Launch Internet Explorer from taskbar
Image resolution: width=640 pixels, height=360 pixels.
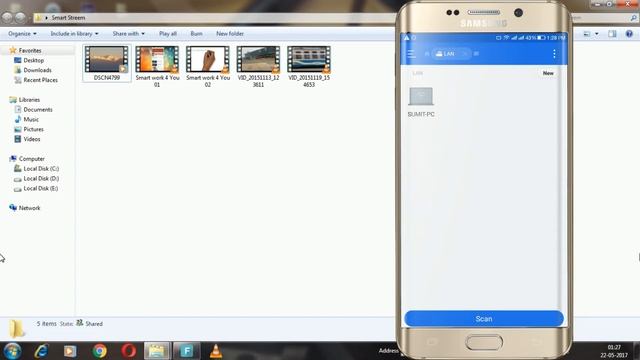point(41,351)
